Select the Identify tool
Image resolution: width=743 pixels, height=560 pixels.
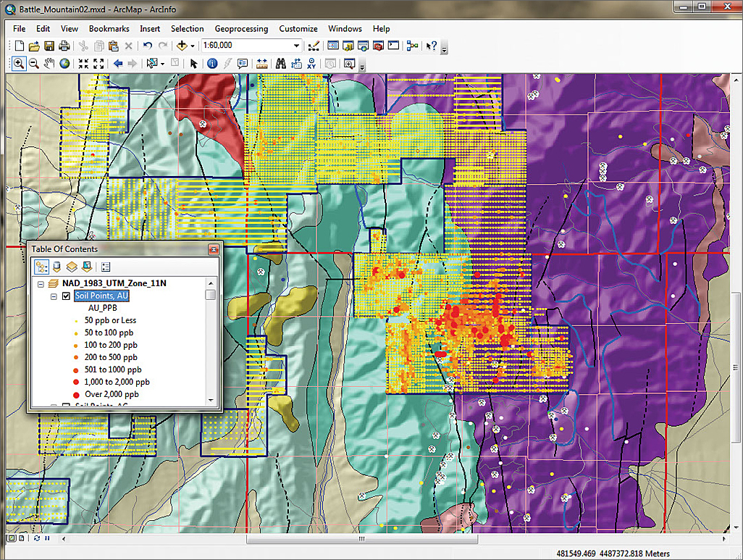(x=212, y=64)
